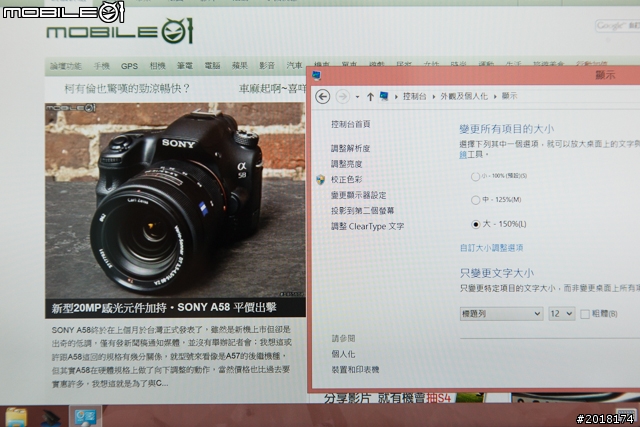
Task: Toggle the 粗體 bold checkbox
Action: [584, 314]
